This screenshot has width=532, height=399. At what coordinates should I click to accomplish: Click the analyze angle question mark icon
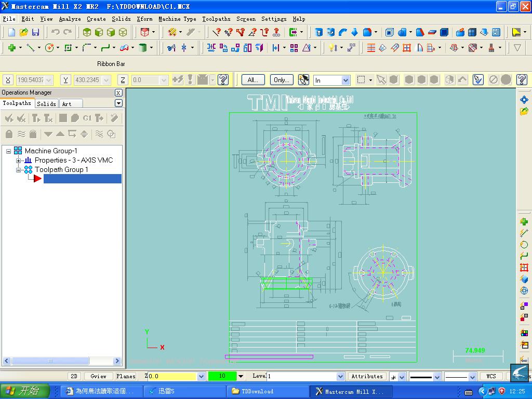[x=252, y=32]
